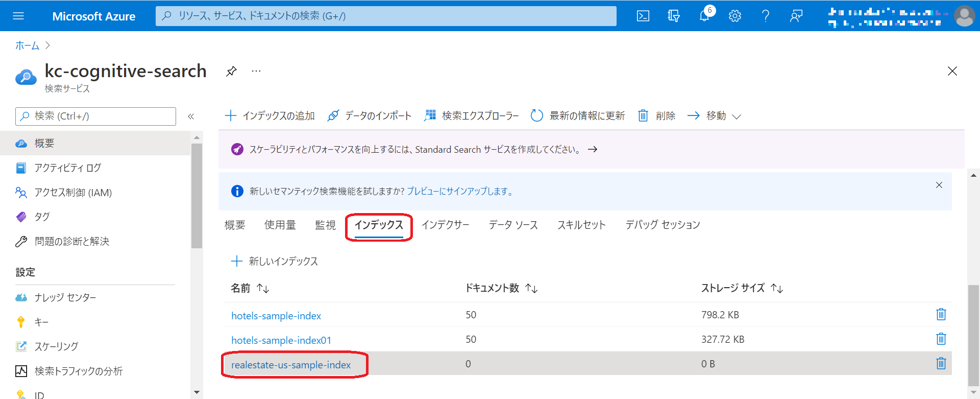The width and height of the screenshot is (980, 399).
Task: Click the sidebar search box
Action: 96,116
